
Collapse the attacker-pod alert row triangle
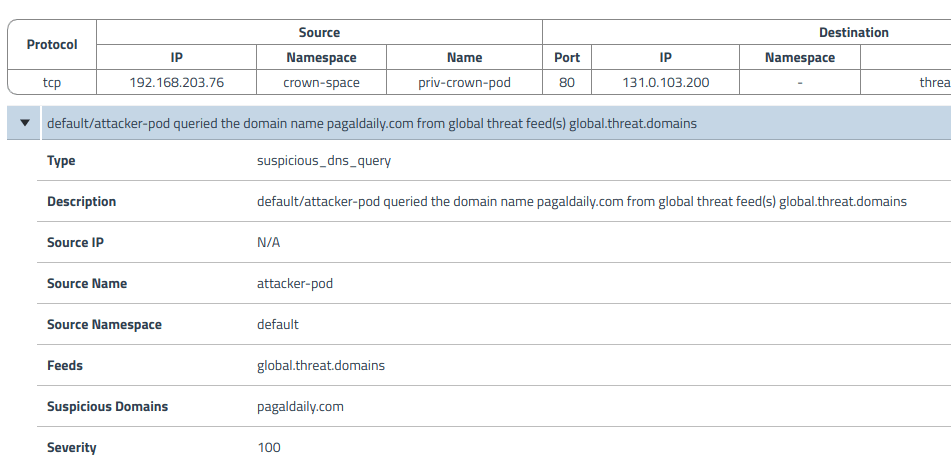pyautogui.click(x=25, y=123)
